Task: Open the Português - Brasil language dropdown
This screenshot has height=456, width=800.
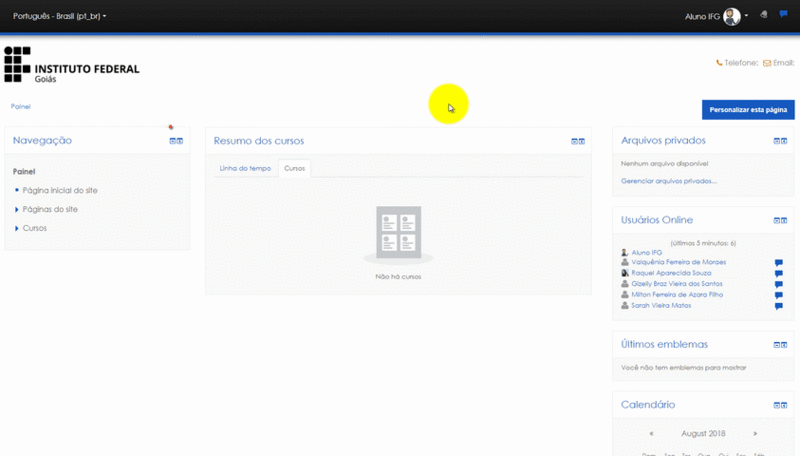Action: [60, 16]
